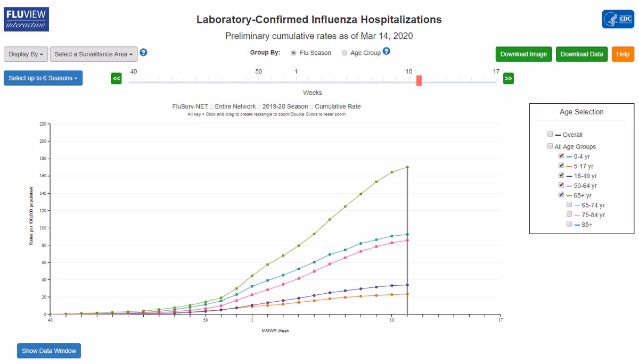The width and height of the screenshot is (639, 364).
Task: Click the Download Image button
Action: (x=523, y=54)
